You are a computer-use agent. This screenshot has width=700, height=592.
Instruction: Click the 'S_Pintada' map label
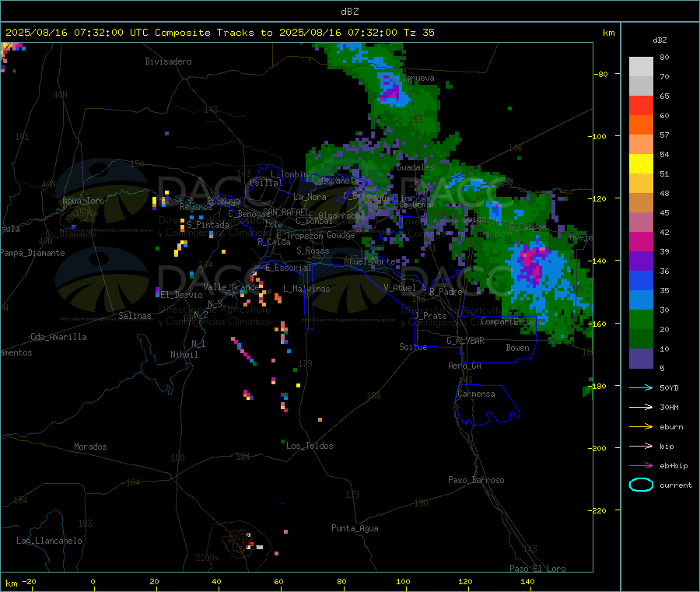[208, 225]
